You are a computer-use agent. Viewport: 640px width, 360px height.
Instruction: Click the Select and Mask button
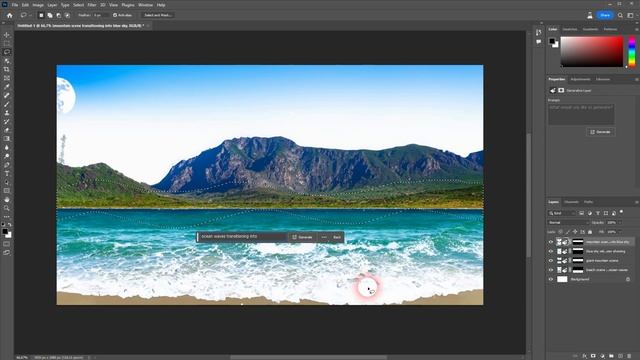[158, 15]
